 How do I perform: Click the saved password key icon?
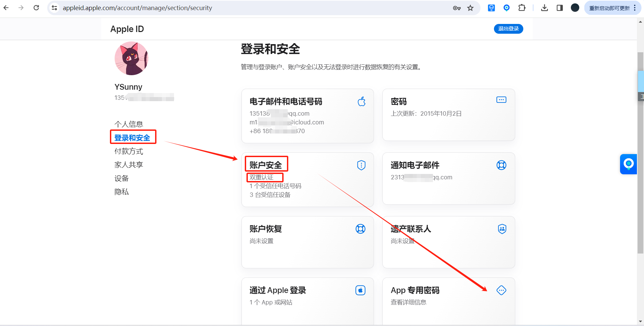click(x=457, y=8)
